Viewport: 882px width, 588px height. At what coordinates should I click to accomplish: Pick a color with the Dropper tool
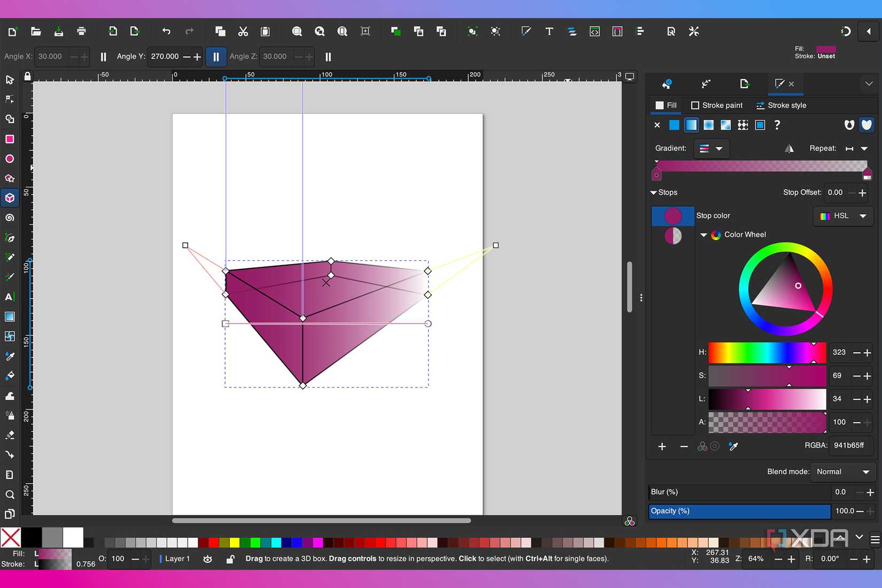tap(10, 356)
